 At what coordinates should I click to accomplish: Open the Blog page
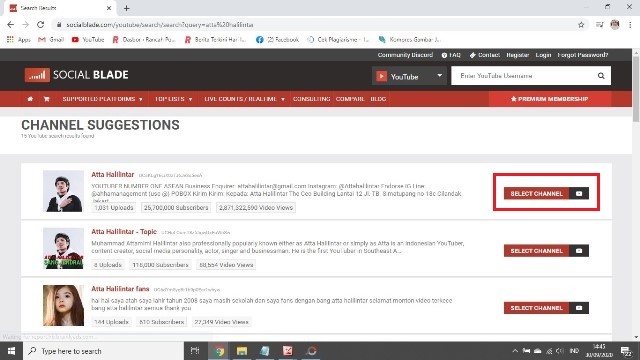pyautogui.click(x=378, y=99)
